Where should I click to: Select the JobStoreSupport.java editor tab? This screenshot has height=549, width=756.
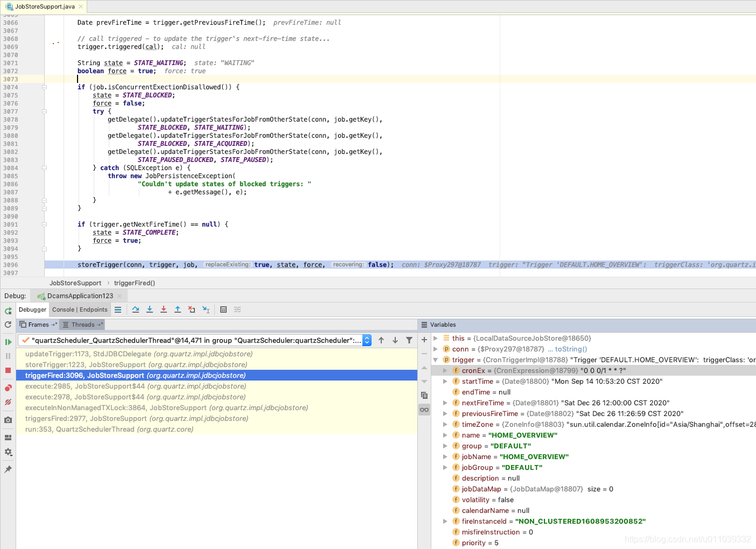coord(45,6)
